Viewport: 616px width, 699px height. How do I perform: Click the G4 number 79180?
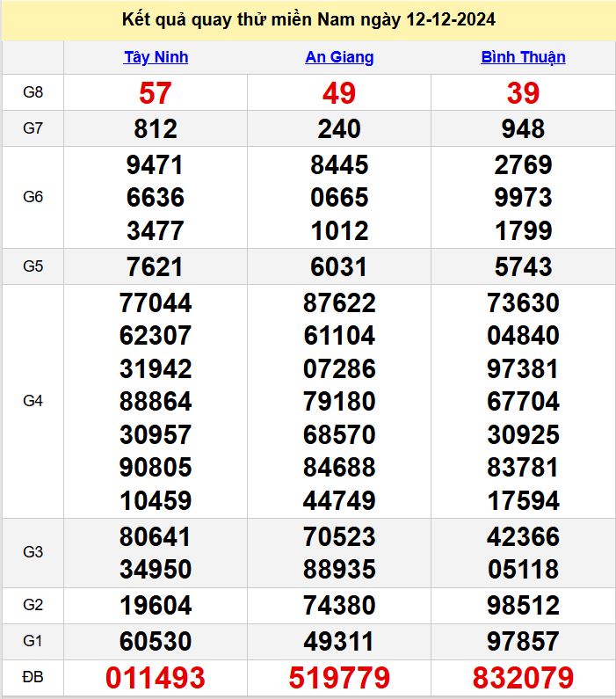339,401
